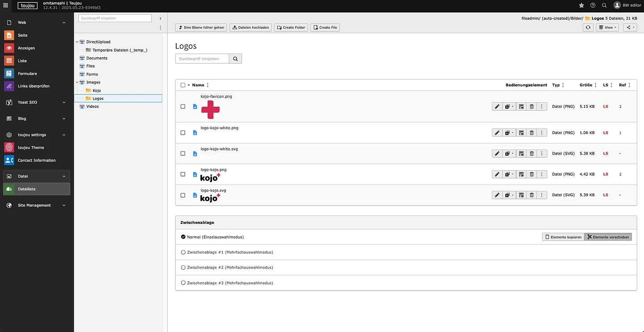
Task: Enable Zwischenablage #2 Mehrfachauswahlmodus
Action: click(183, 267)
